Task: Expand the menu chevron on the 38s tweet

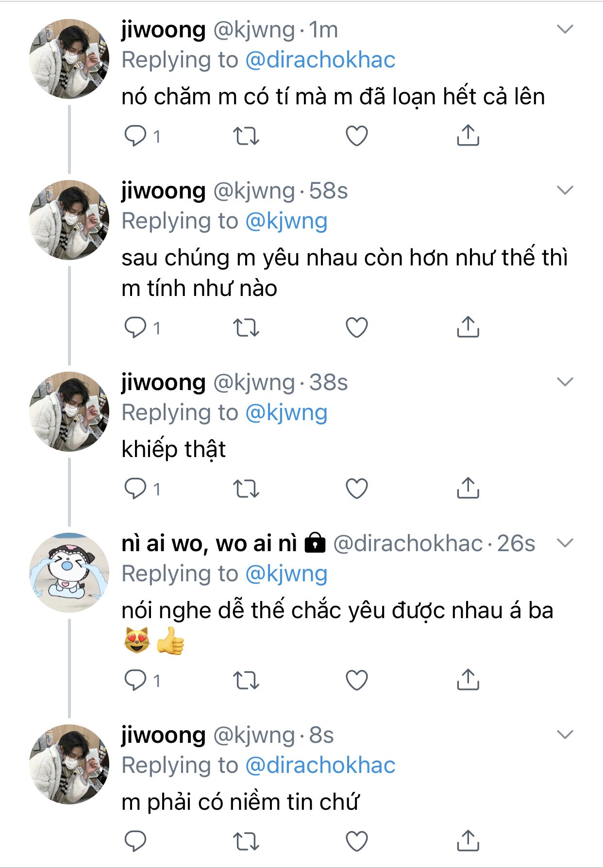Action: pos(565,382)
